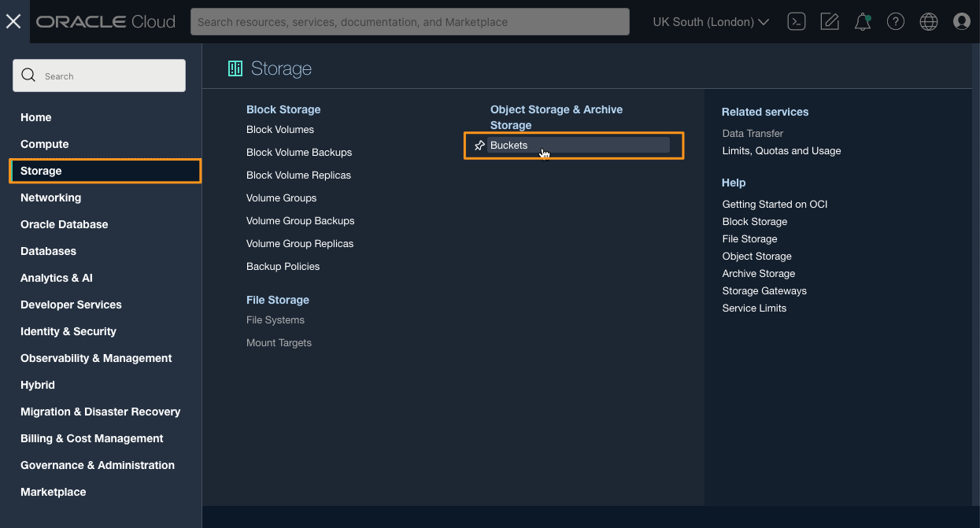Pin Buckets using the pin icon
This screenshot has width=980, height=528.
pos(479,145)
